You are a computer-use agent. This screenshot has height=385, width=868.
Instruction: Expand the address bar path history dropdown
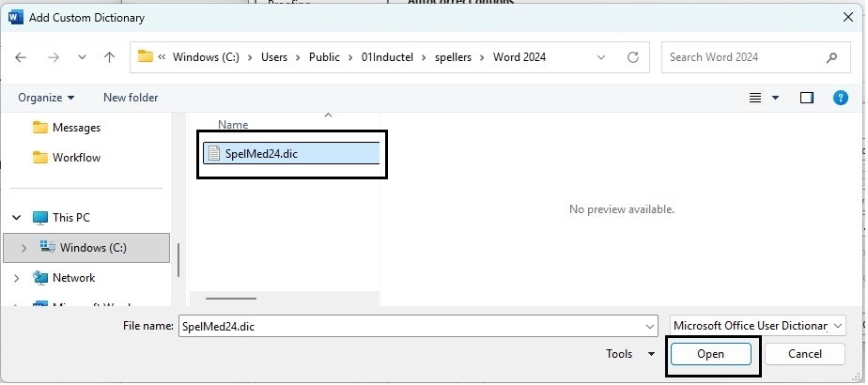click(602, 57)
